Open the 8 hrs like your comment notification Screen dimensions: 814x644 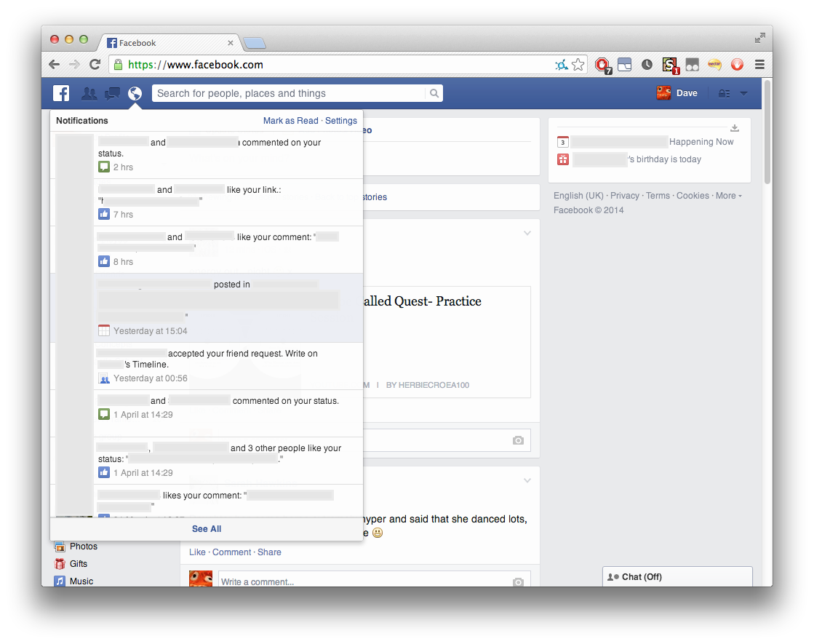[207, 250]
